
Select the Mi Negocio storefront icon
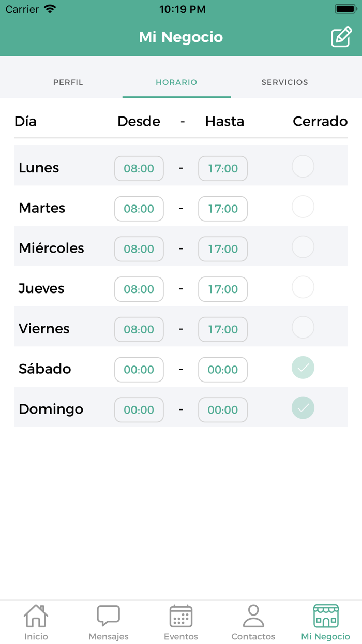325,619
